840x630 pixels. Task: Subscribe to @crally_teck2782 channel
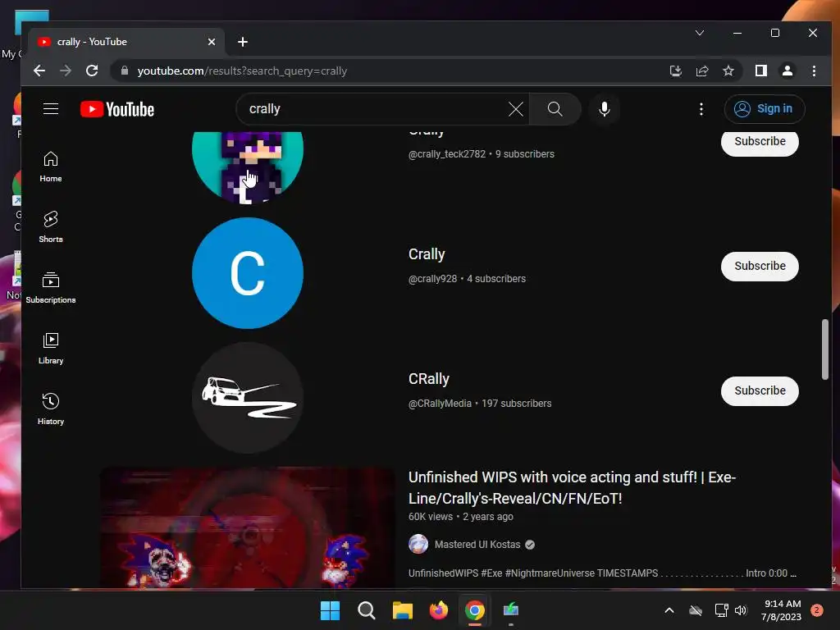pyautogui.click(x=760, y=142)
